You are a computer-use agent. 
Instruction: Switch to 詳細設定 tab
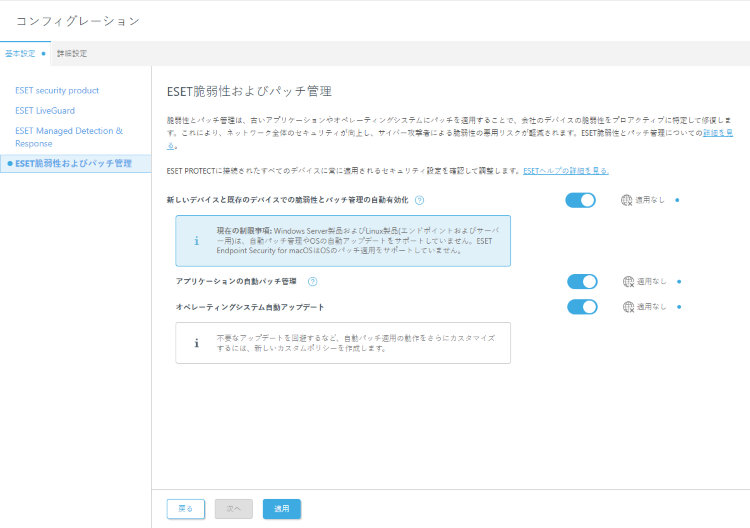tap(72, 54)
